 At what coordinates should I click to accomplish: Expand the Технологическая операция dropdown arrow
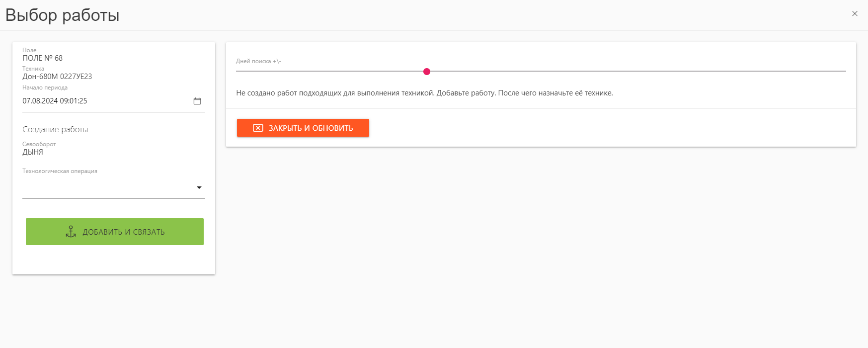[x=199, y=187]
